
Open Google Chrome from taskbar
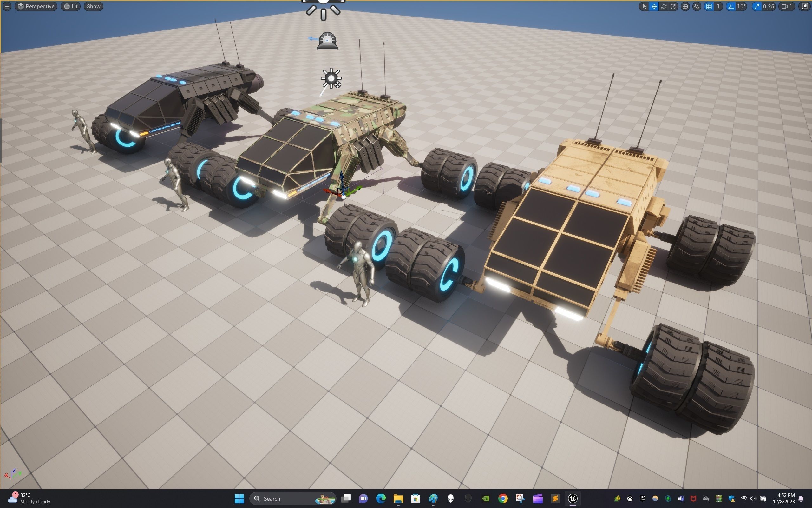click(503, 498)
